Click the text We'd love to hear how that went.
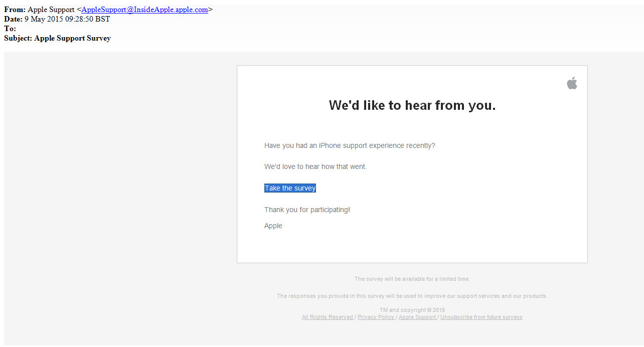This screenshot has width=644, height=347. pos(315,166)
